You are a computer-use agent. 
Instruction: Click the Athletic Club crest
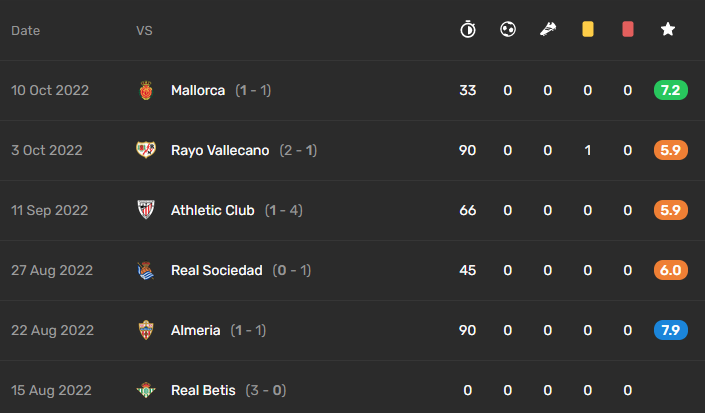[x=146, y=210]
